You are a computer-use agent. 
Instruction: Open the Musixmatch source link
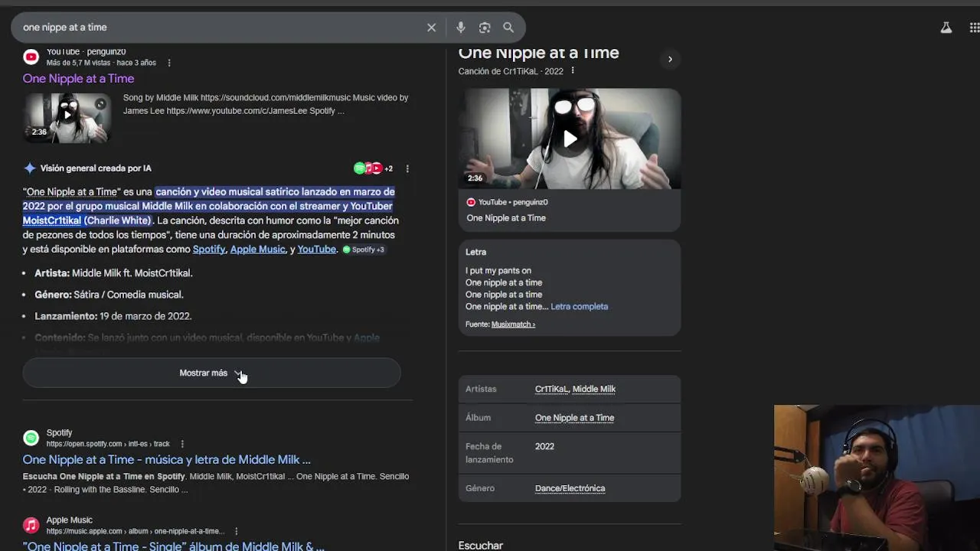(x=513, y=324)
